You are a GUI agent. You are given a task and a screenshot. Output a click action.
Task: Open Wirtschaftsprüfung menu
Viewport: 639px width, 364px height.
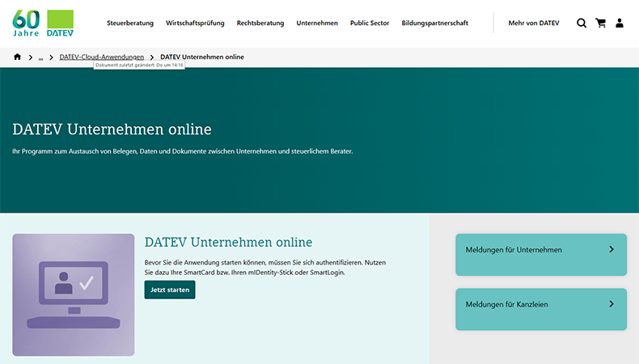coord(195,23)
